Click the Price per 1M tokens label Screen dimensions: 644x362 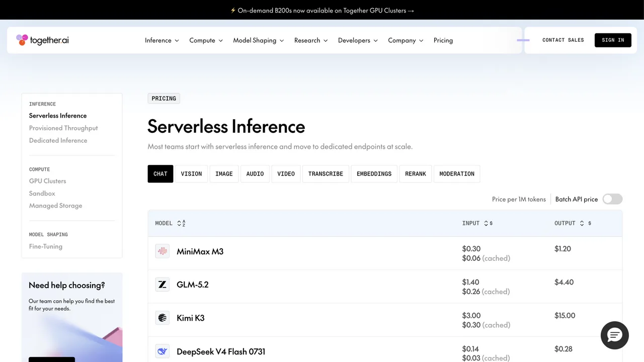click(x=519, y=199)
